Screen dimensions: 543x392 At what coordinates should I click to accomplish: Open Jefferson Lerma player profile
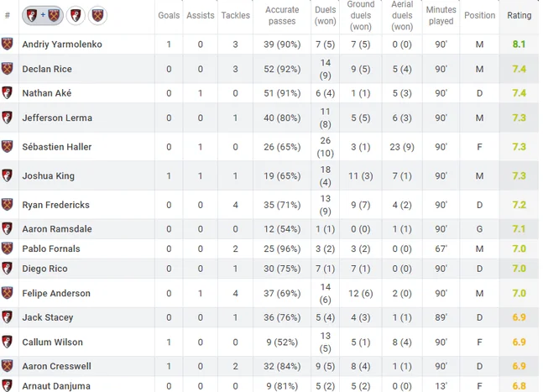coord(57,118)
